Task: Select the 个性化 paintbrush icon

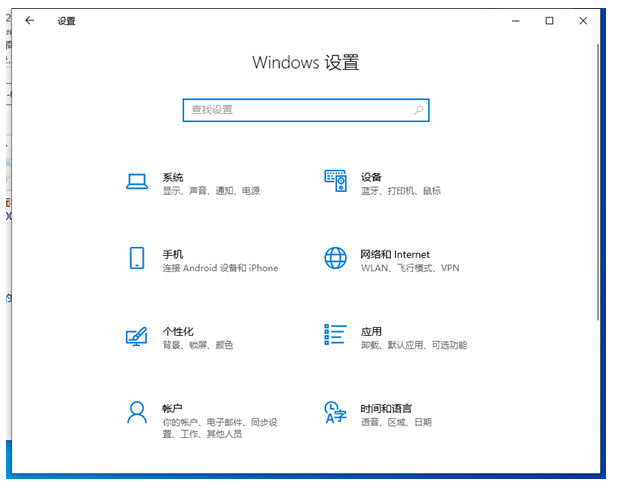Action: 137,336
